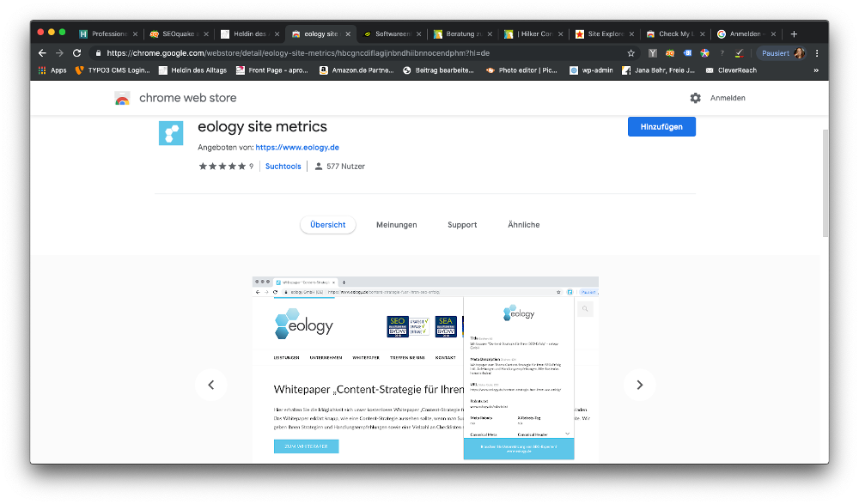Switch to the Anmelden Google tab
This screenshot has height=504, width=859.
(746, 34)
